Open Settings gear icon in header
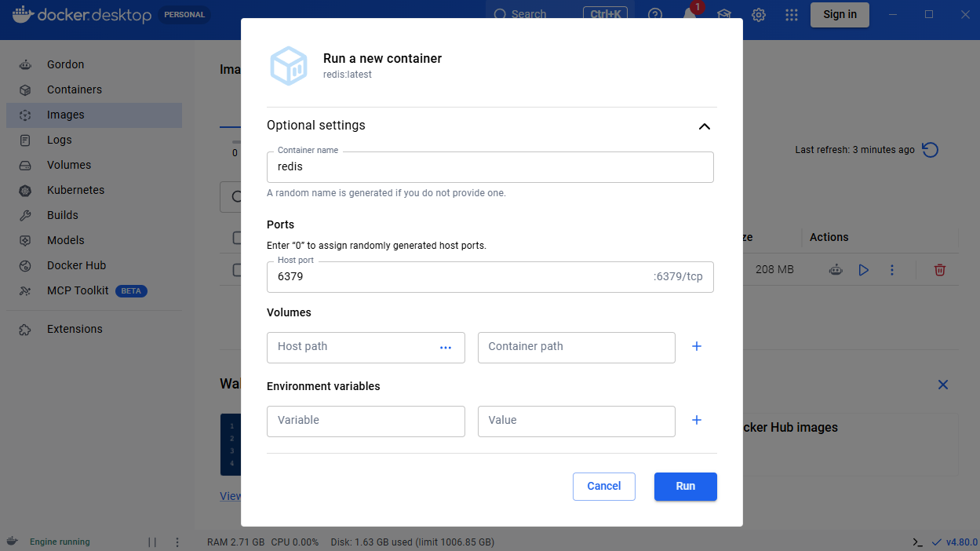Screen dimensions: 980x551 (x=759, y=14)
